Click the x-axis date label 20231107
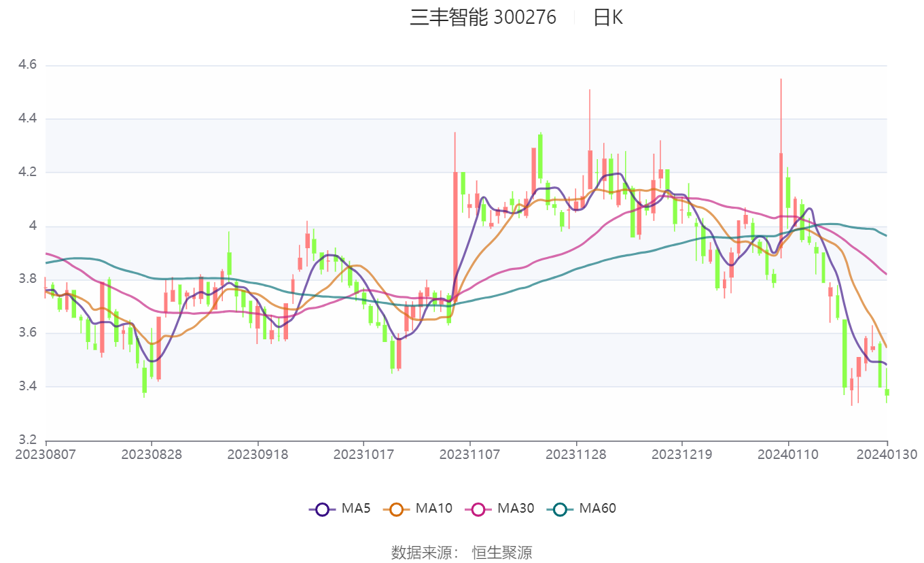The image size is (924, 563). (x=470, y=454)
